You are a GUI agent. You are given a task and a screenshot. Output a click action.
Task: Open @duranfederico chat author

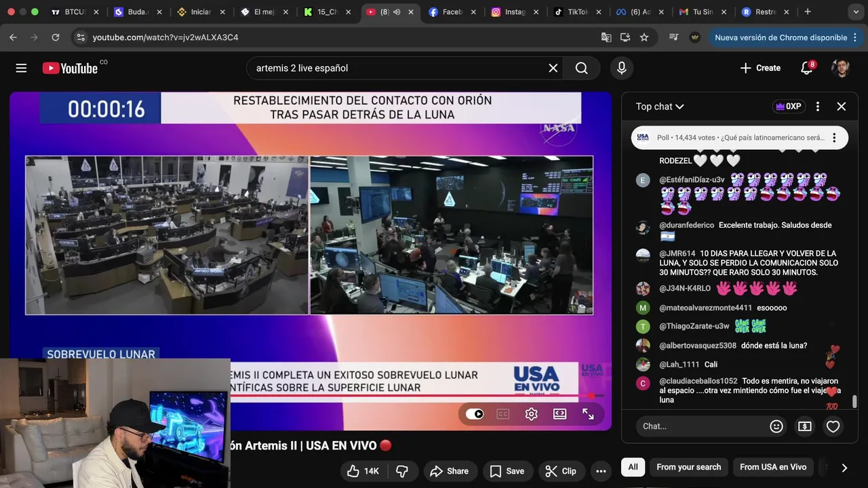(686, 225)
